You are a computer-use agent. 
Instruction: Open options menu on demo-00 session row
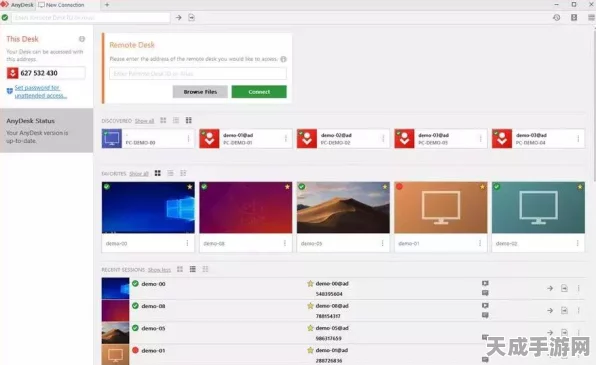(579, 288)
